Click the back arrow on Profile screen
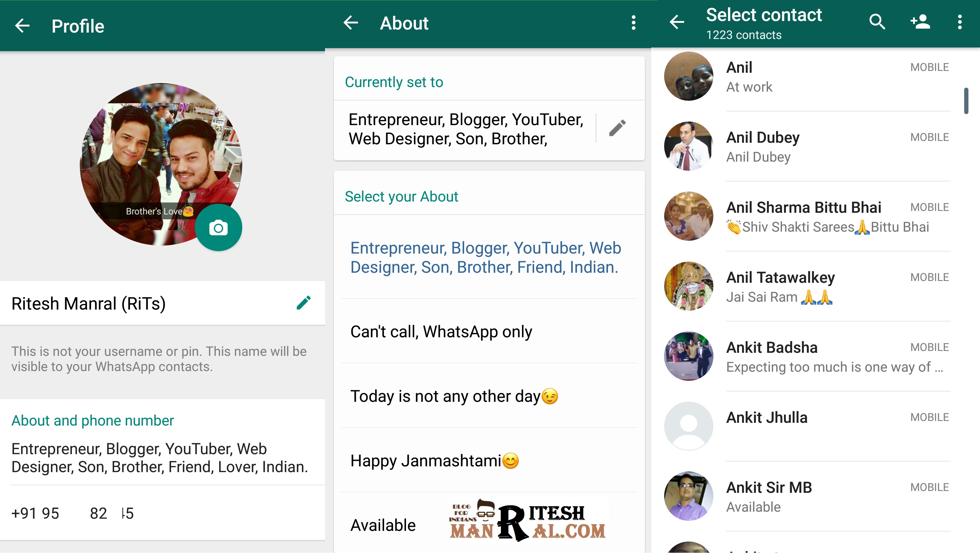 click(23, 26)
